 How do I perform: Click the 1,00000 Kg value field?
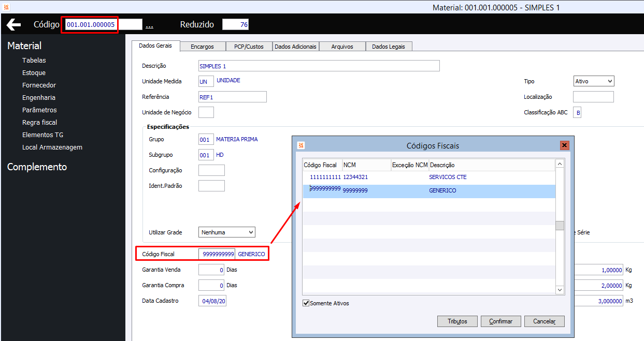(598, 270)
